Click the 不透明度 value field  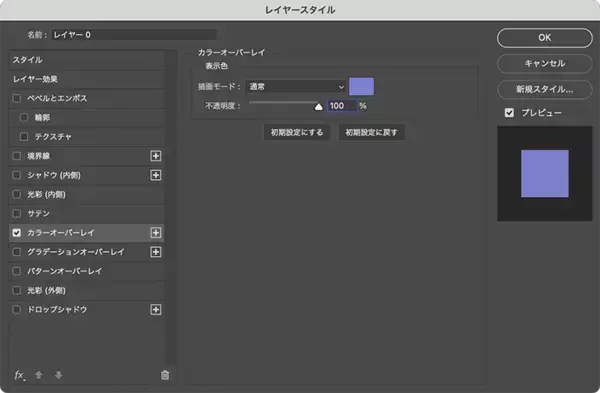pos(342,106)
